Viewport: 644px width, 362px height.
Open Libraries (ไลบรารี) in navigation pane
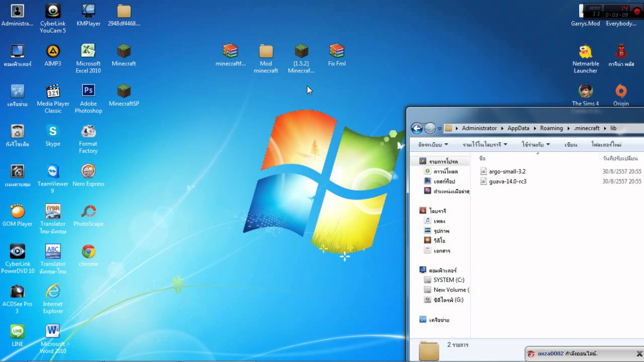coord(433,211)
